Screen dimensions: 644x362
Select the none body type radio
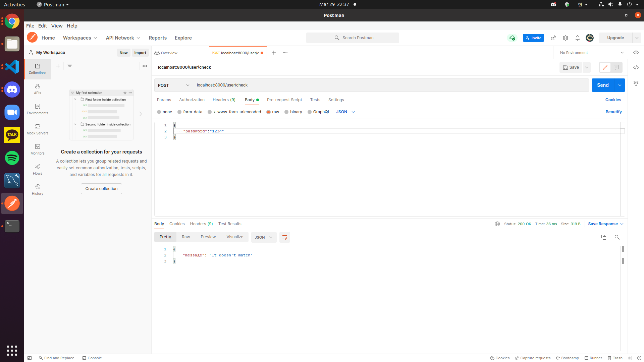(x=159, y=112)
